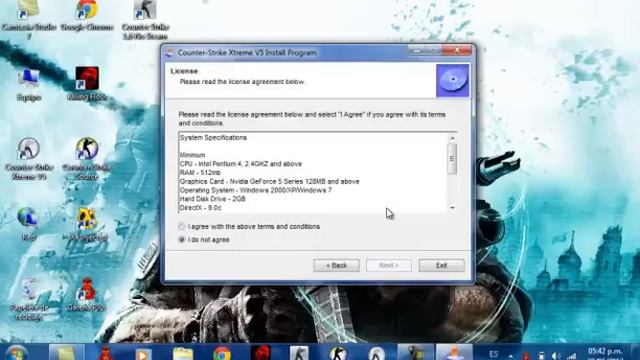Open File Explorer folder from taskbar

(x=182, y=353)
